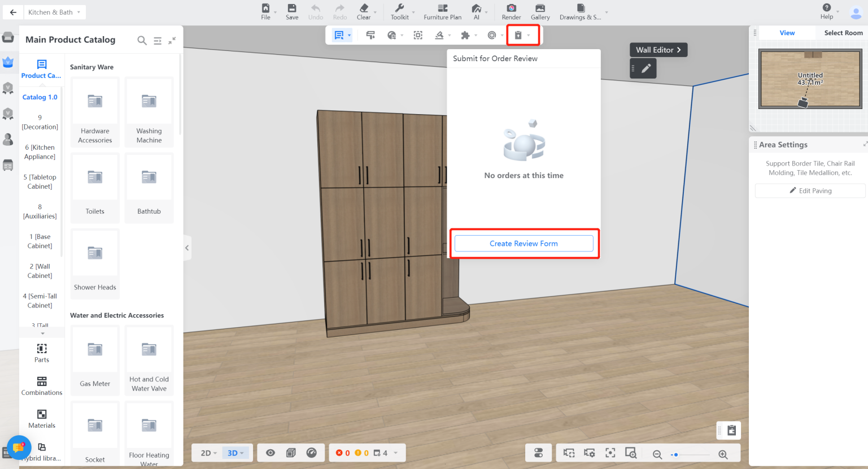Open the Gallery icon
Viewport: 868px width, 469px height.
[x=540, y=11]
